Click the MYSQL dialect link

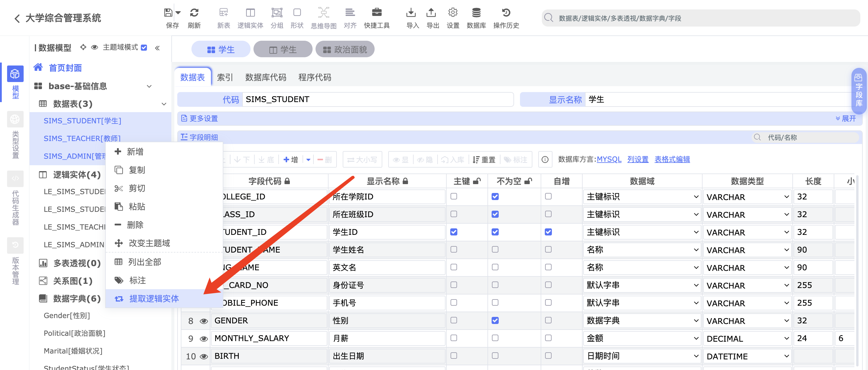coord(609,159)
